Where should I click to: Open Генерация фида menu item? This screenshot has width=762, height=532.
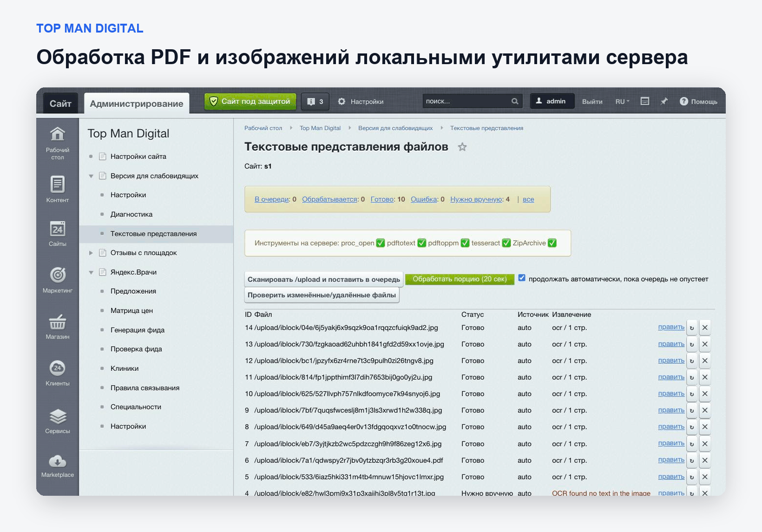tap(138, 330)
